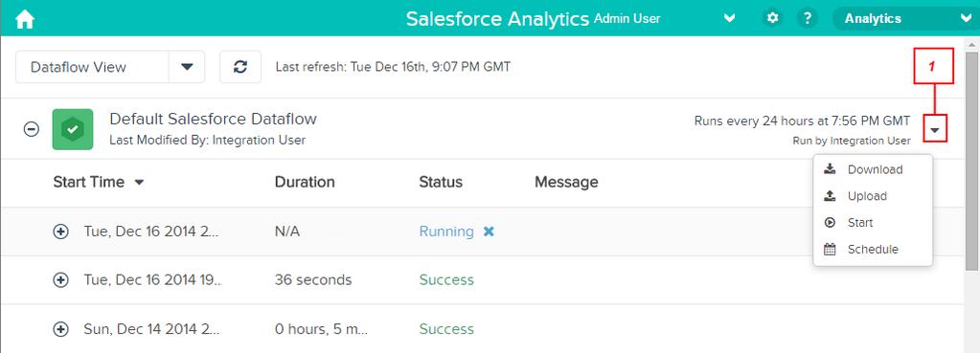Click the Running status link
The width and height of the screenshot is (980, 353).
pos(446,232)
